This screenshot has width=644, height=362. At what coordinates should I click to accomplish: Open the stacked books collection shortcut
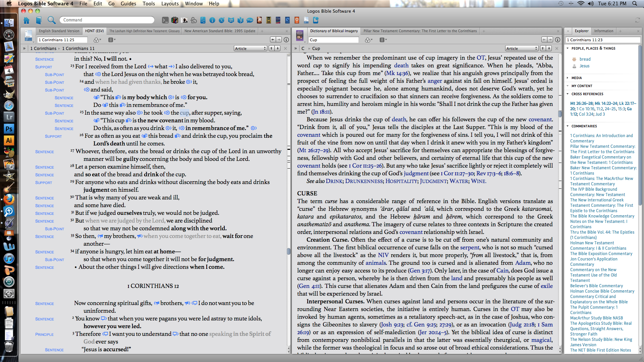pos(174,20)
